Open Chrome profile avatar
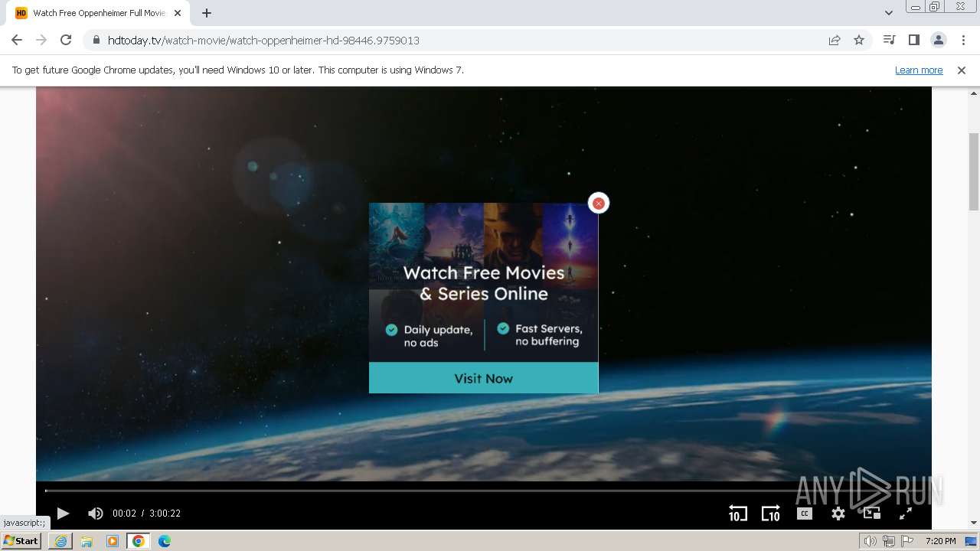Image resolution: width=980 pixels, height=551 pixels. 938,40
